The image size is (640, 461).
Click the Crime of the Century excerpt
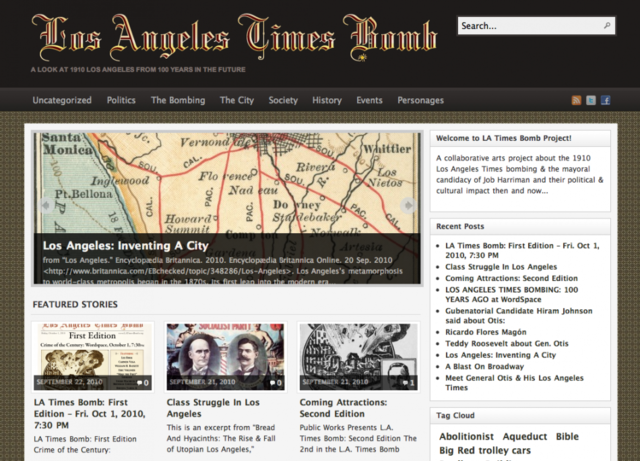pyautogui.click(x=85, y=444)
